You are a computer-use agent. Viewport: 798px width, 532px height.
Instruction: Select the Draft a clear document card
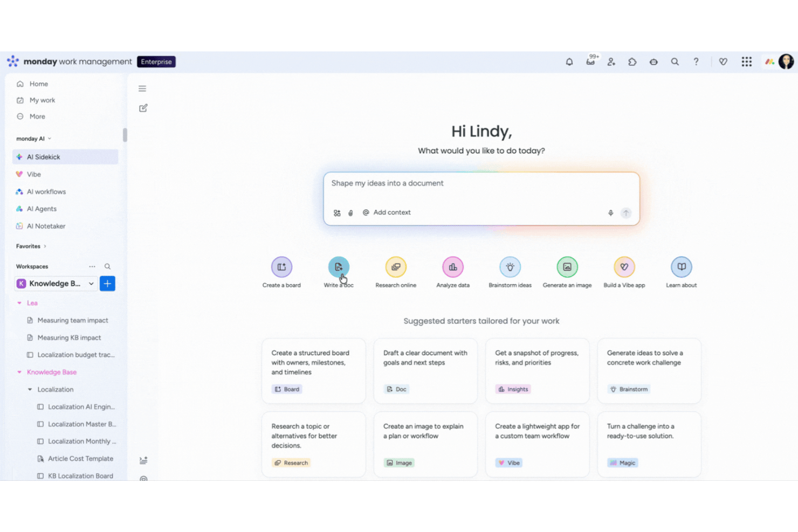[425, 371]
